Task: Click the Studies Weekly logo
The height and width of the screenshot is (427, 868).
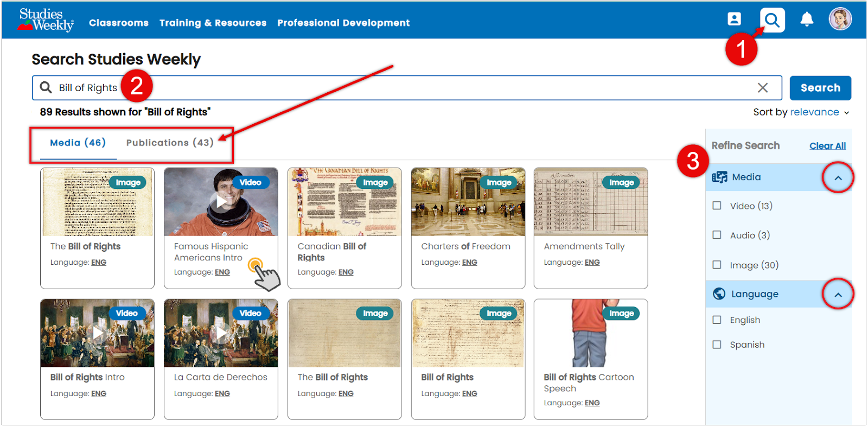Action: (x=46, y=20)
